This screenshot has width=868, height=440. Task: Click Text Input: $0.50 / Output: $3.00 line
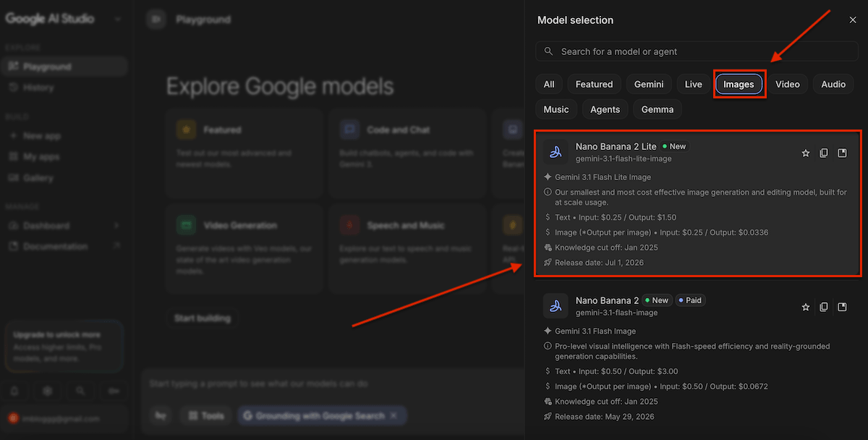click(616, 371)
